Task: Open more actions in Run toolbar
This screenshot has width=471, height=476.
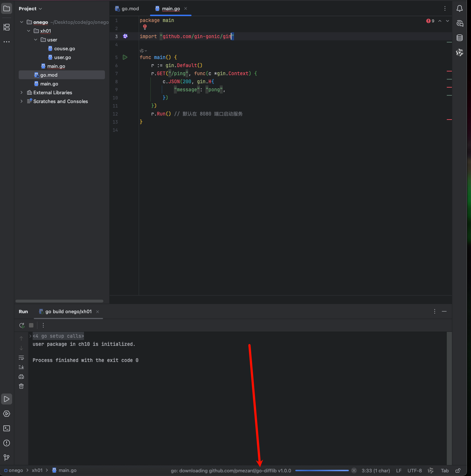Action: click(43, 325)
